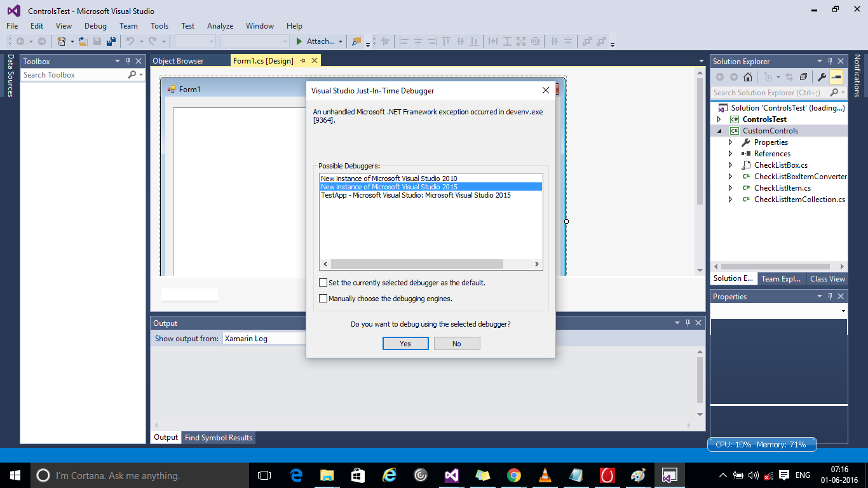
Task: Click the Toolbox search magnifier icon
Action: 132,75
